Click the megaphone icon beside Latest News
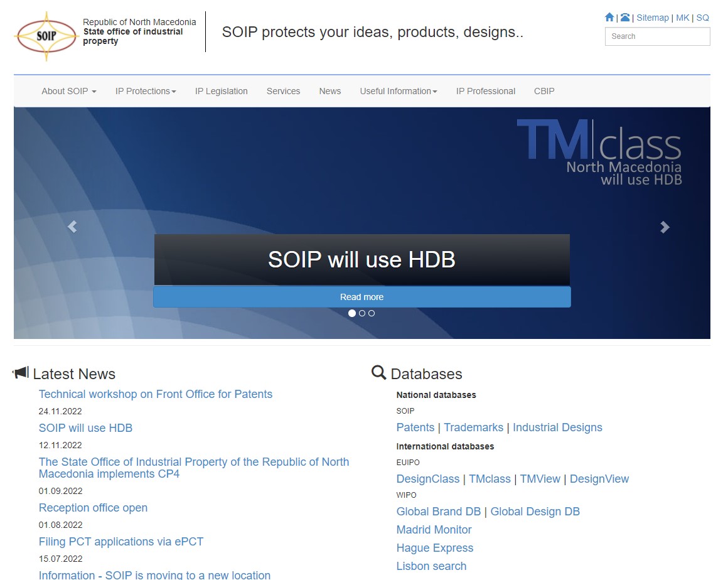Viewport: 728px width, 580px height. point(21,372)
